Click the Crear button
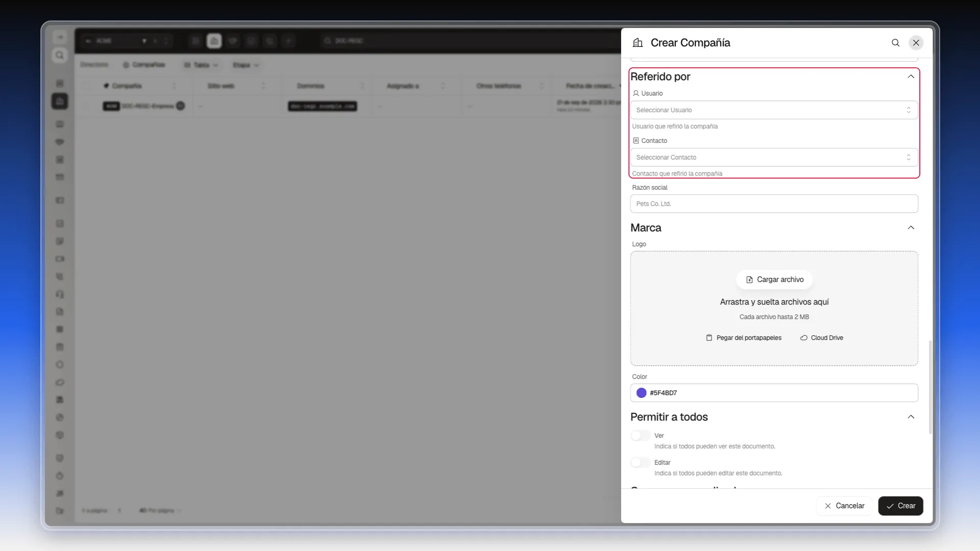Viewport: 980px width, 551px height. pyautogui.click(x=900, y=506)
